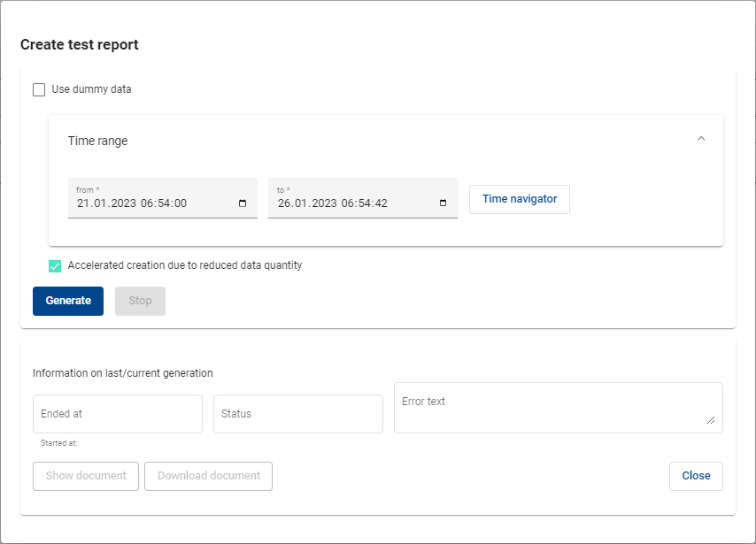Open the calendar picker for the from date
Image resolution: width=756 pixels, height=544 pixels.
coord(243,203)
